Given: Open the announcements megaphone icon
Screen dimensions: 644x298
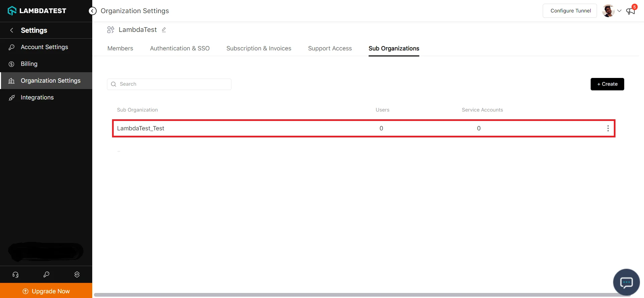Looking at the screenshot, I should (x=631, y=11).
